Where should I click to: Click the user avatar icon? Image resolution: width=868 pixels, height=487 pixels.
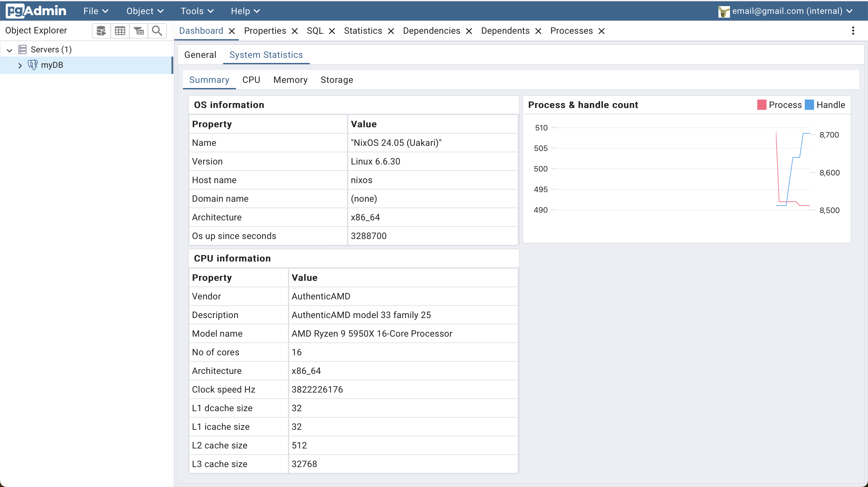click(x=724, y=12)
